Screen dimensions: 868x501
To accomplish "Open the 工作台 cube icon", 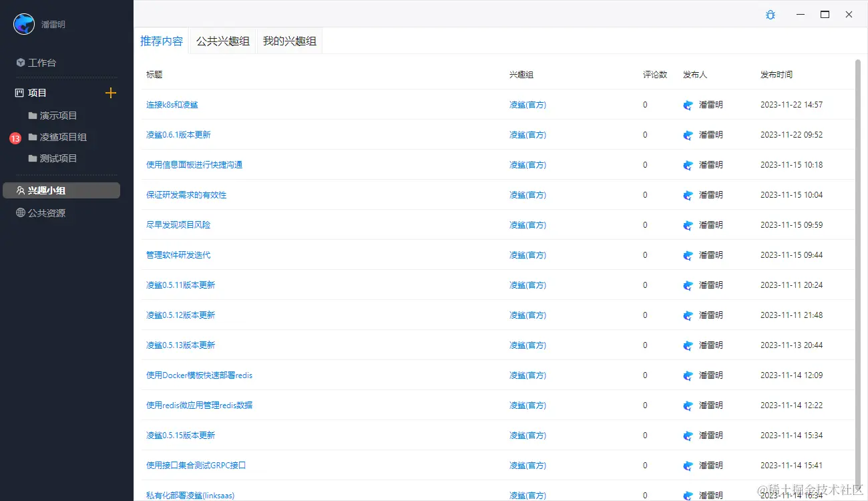I will 21,63.
